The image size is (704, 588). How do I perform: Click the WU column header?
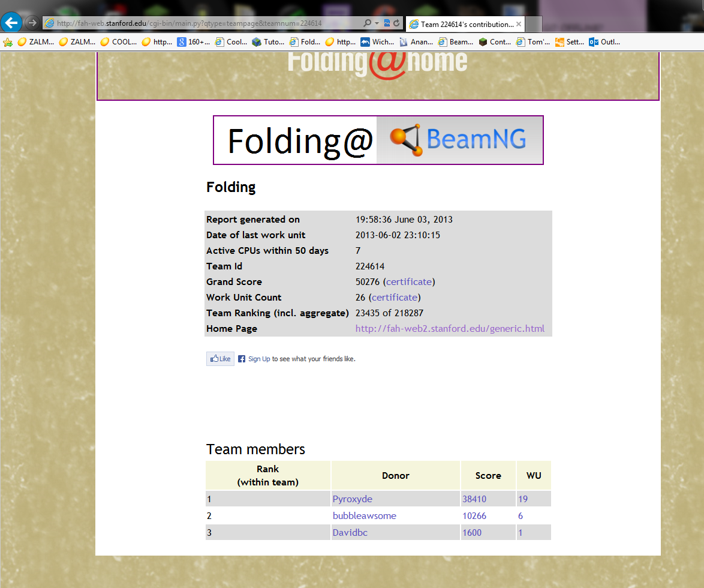(x=534, y=475)
